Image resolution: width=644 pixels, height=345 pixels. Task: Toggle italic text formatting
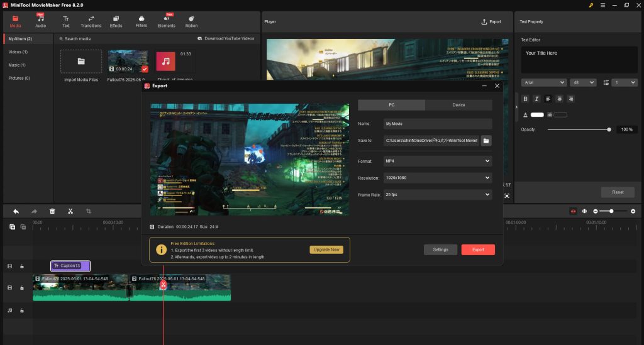[536, 99]
